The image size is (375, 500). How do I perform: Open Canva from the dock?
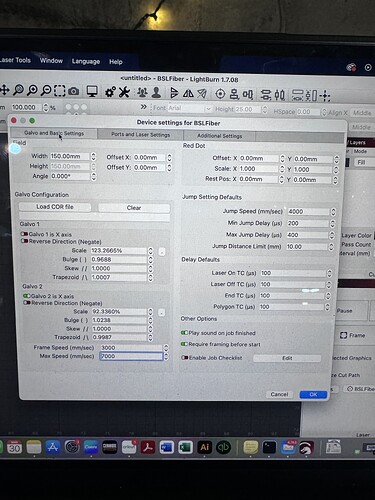pos(91,447)
